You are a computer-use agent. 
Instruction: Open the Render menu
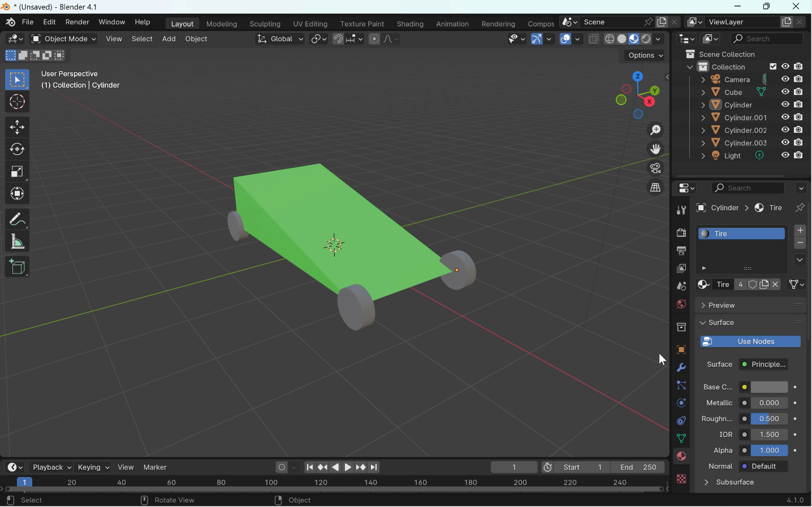[x=77, y=23]
